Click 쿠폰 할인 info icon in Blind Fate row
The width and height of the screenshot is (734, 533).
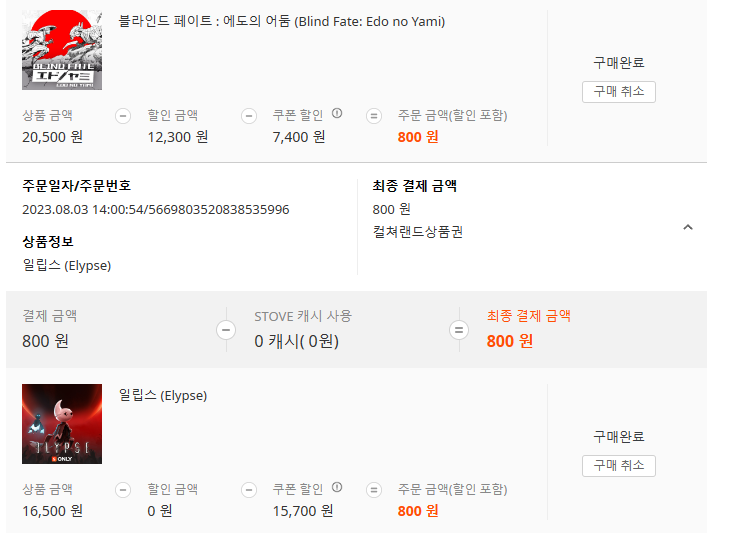point(337,114)
